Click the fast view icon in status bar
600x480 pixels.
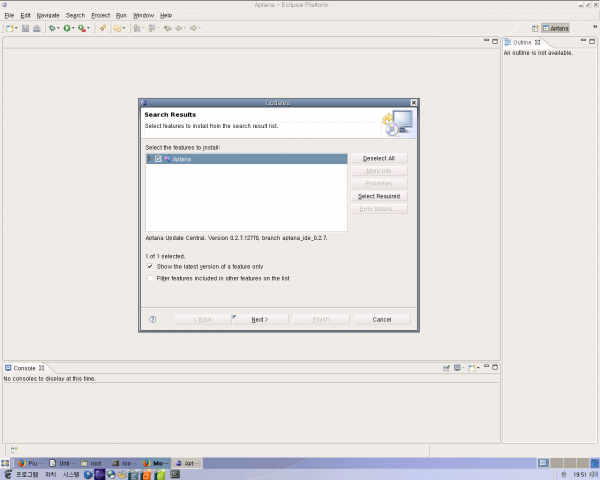(x=13, y=450)
